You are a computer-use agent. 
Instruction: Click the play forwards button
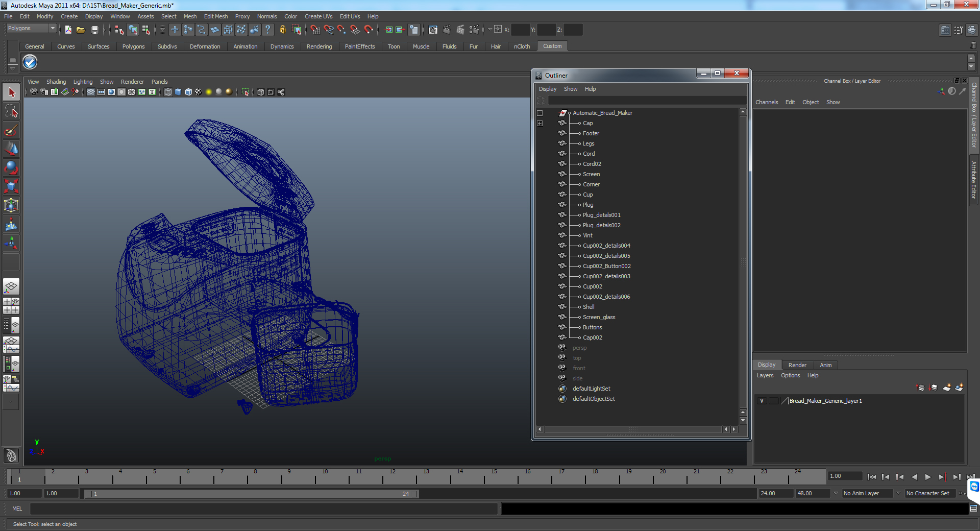[928, 477]
